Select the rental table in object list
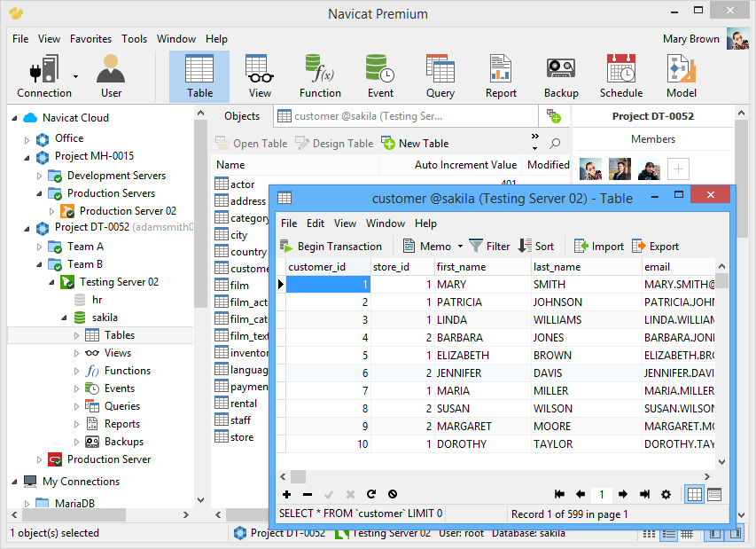The image size is (756, 549). 237,404
